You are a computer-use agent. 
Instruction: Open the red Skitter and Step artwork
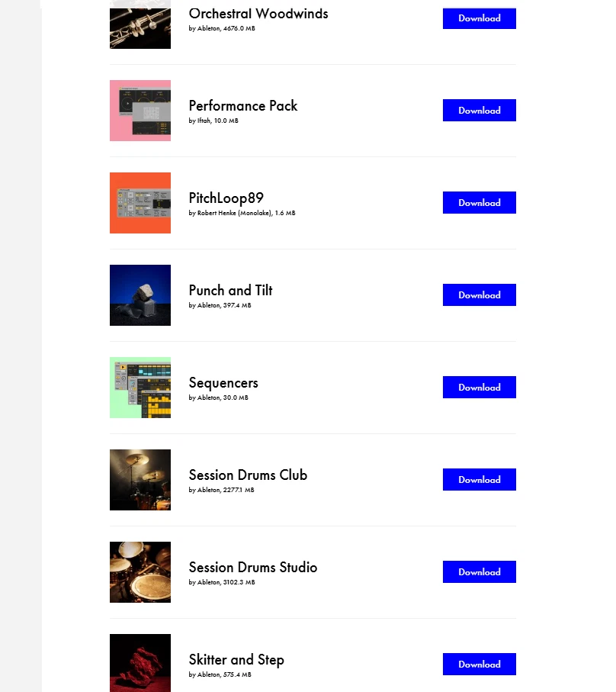tap(140, 663)
